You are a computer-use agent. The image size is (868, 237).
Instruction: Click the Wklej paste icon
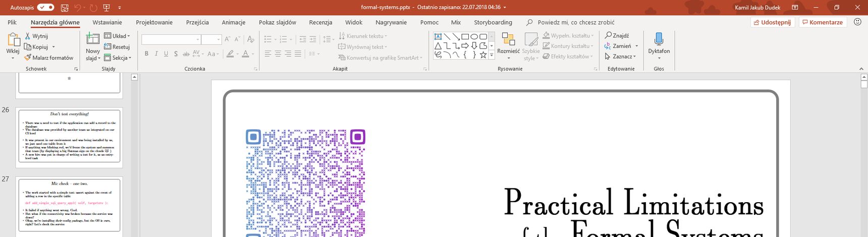coord(13,39)
